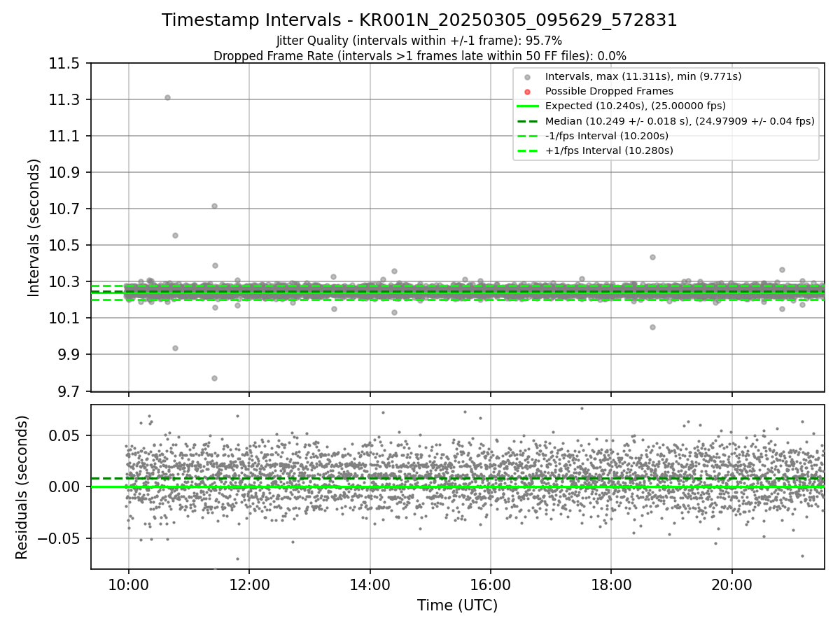Image resolution: width=840 pixels, height=630 pixels.
Task: Click the plot title "Timestamp Intervals - KR001N_20250305_095629_572831"
Action: [x=419, y=20]
